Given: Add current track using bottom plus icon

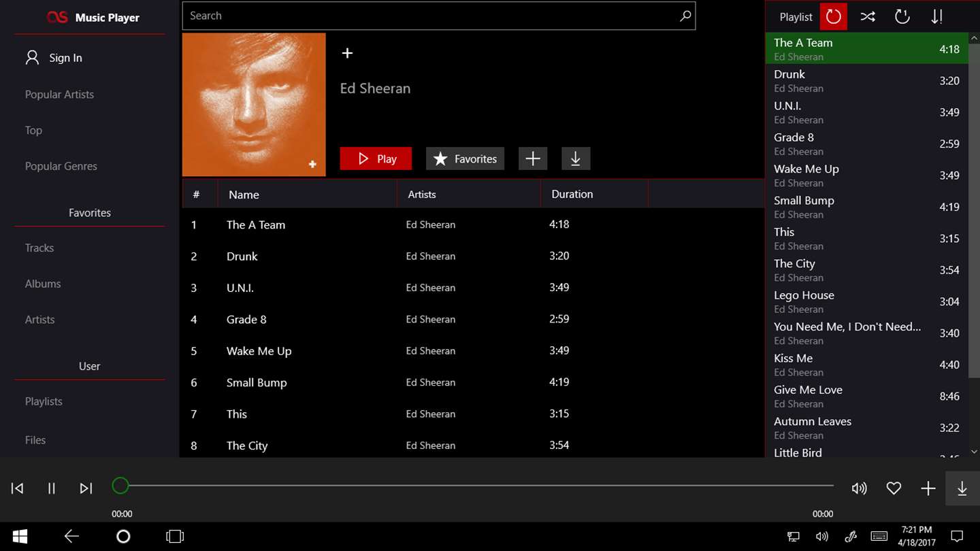Looking at the screenshot, I should [x=928, y=488].
